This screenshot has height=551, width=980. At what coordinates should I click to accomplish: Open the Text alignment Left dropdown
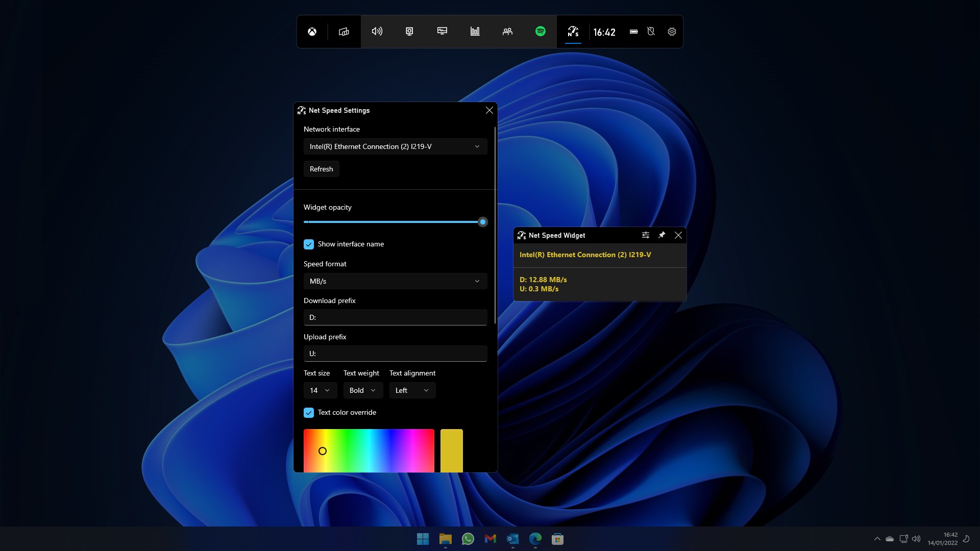pyautogui.click(x=412, y=390)
